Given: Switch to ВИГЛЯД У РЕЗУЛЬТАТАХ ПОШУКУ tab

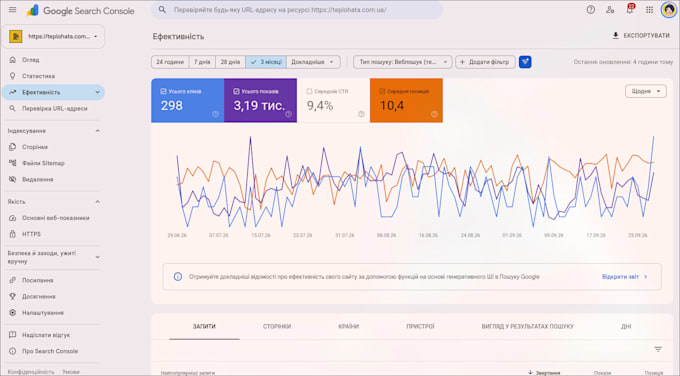Looking at the screenshot, I should [x=527, y=327].
